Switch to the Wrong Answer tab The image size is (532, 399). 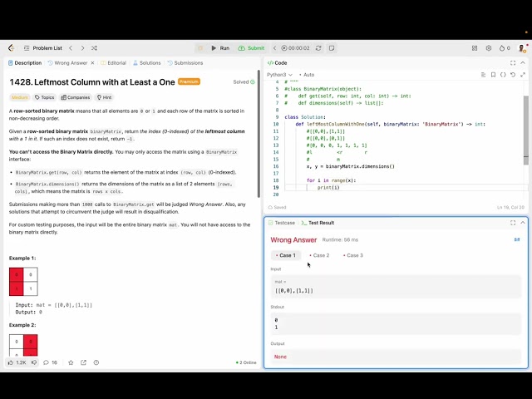click(x=67, y=63)
